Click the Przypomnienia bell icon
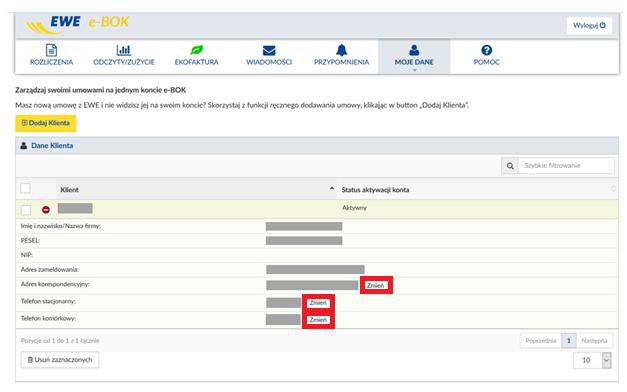627x392 pixels. [341, 50]
